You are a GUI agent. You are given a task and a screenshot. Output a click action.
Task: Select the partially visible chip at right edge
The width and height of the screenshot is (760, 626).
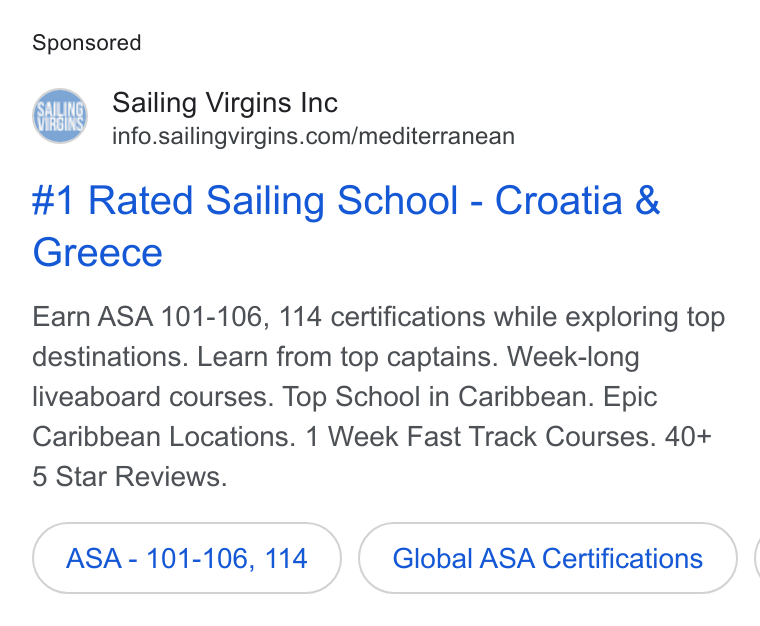click(x=757, y=558)
